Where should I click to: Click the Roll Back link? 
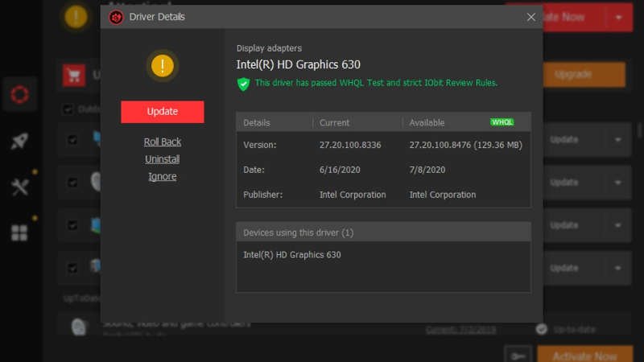pyautogui.click(x=163, y=142)
